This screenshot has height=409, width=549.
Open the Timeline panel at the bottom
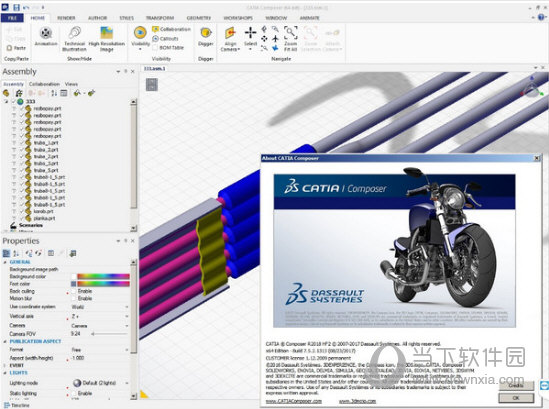tap(16, 405)
